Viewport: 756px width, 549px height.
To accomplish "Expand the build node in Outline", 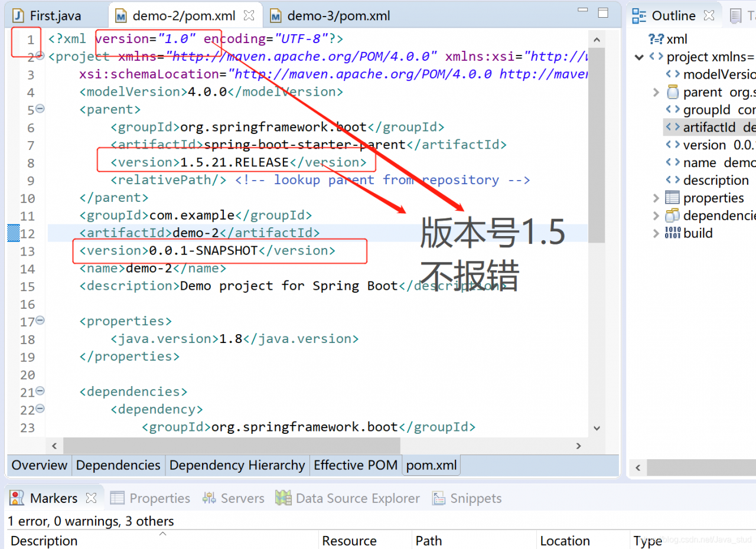I will pos(656,233).
